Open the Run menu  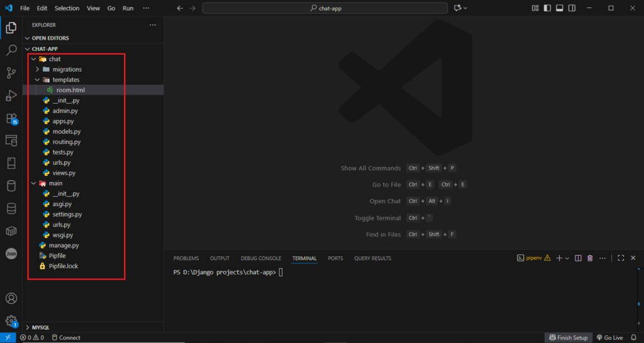pos(128,8)
